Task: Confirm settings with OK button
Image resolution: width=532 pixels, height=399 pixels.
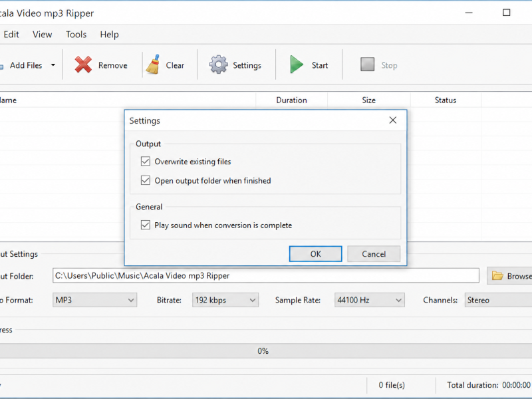Action: [x=315, y=254]
